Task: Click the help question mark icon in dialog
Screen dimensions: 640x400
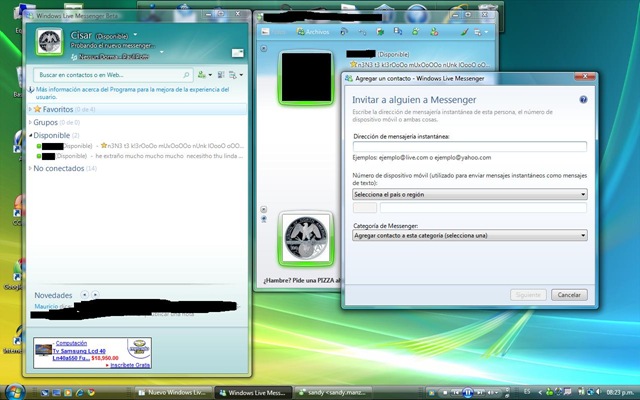Action: click(583, 100)
